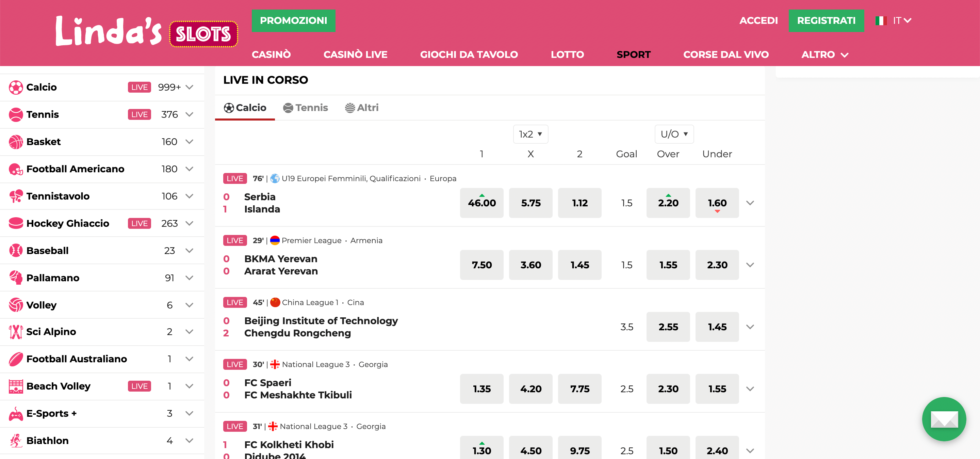Click the China flag icon for China League 1
Screen dimensions: 980x459
275,303
